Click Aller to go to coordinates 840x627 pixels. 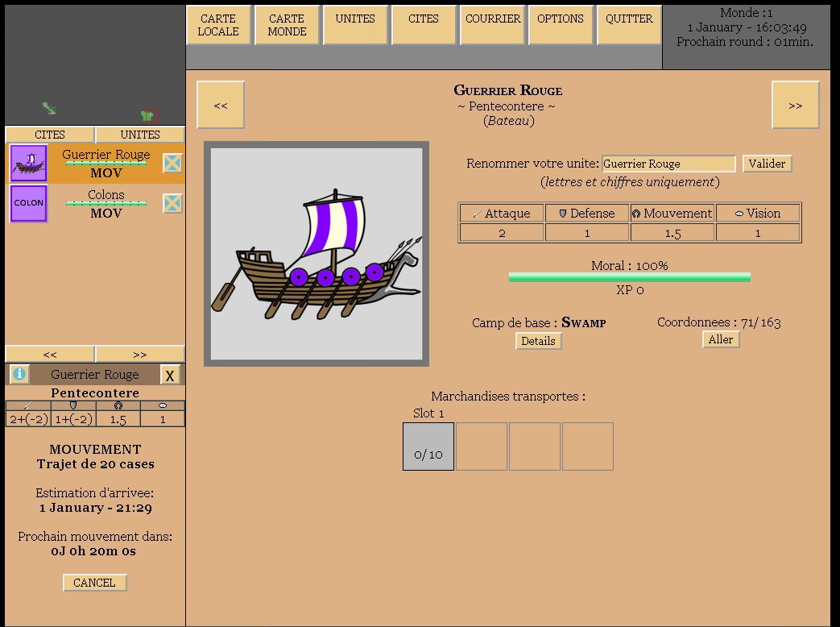[x=721, y=339]
